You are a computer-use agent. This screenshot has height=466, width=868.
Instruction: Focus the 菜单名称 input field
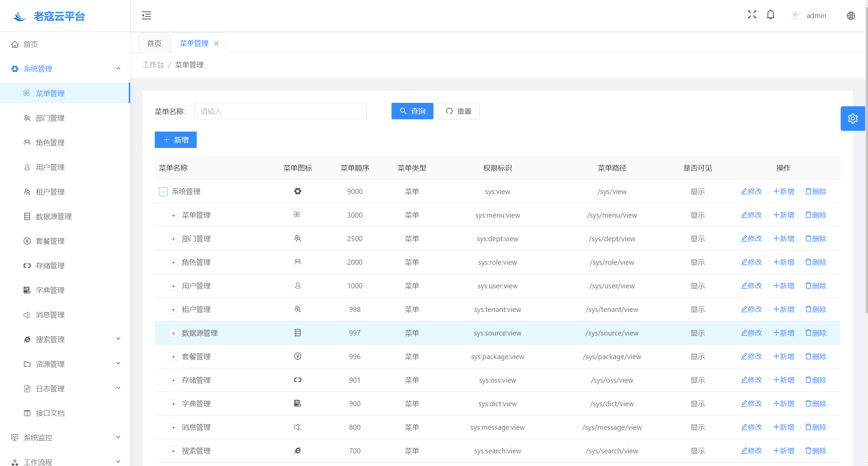[x=280, y=111]
